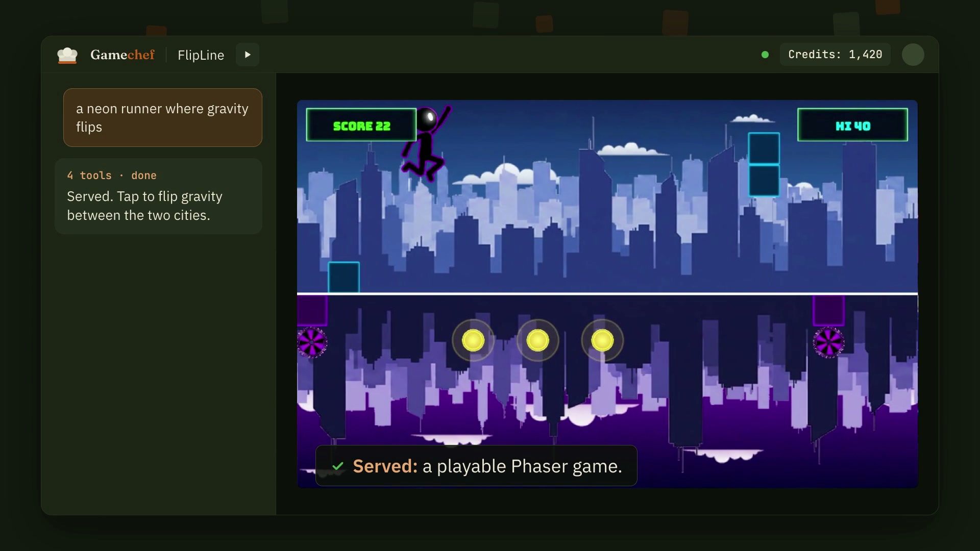Click the green online status dot
980x551 pixels.
point(765,55)
